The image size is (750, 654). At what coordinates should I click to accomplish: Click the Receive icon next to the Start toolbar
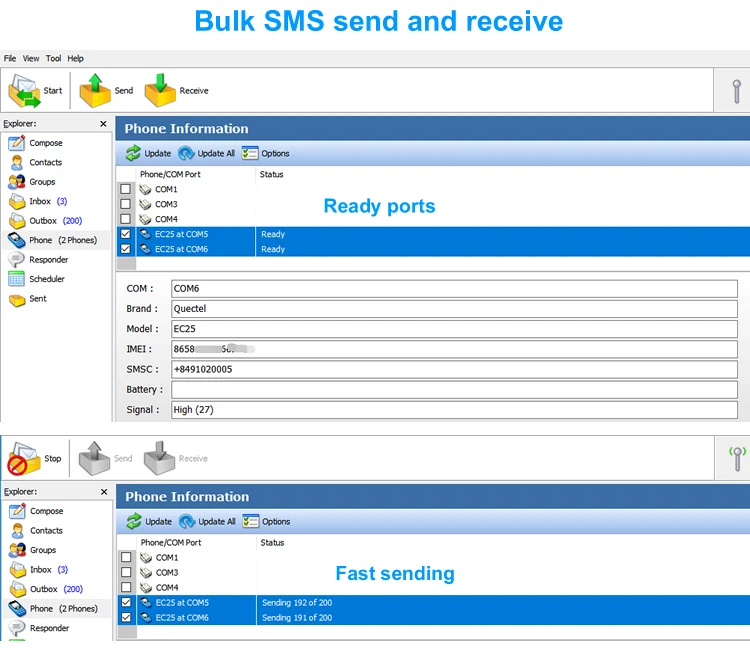click(x=160, y=91)
